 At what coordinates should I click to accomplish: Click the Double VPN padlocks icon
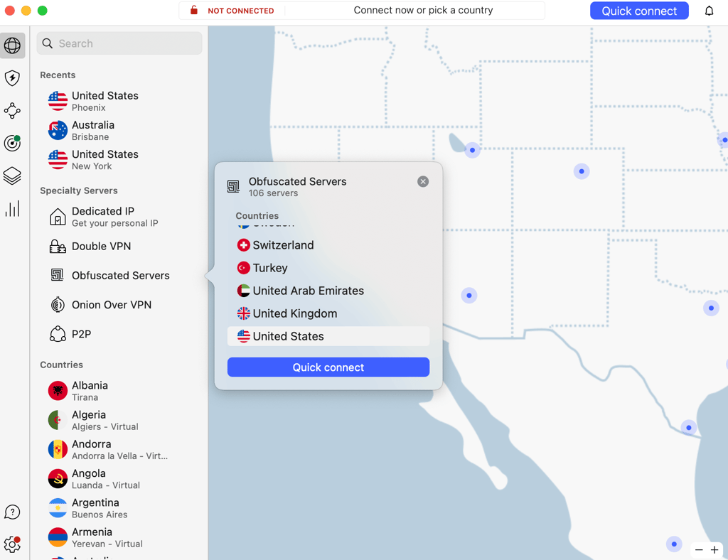point(58,246)
